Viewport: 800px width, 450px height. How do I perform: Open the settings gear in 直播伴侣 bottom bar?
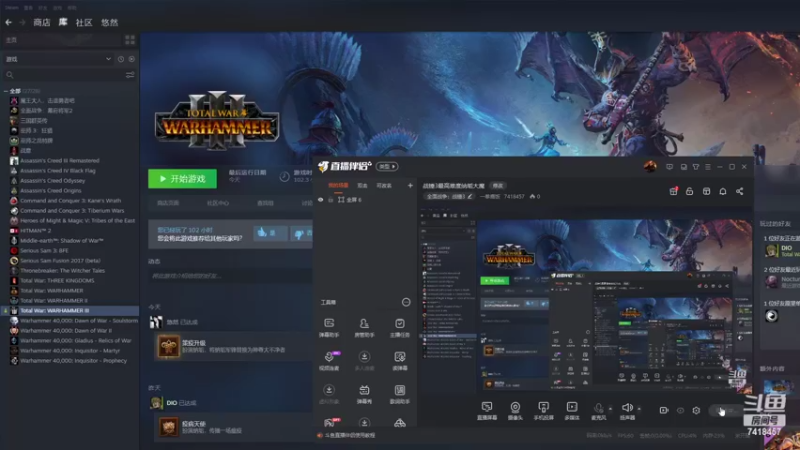[696, 410]
